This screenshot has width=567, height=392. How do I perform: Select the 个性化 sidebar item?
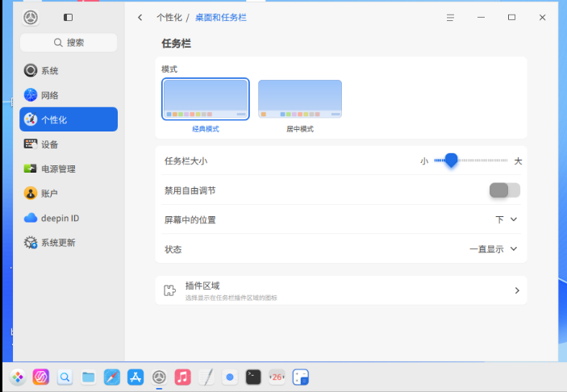(69, 119)
